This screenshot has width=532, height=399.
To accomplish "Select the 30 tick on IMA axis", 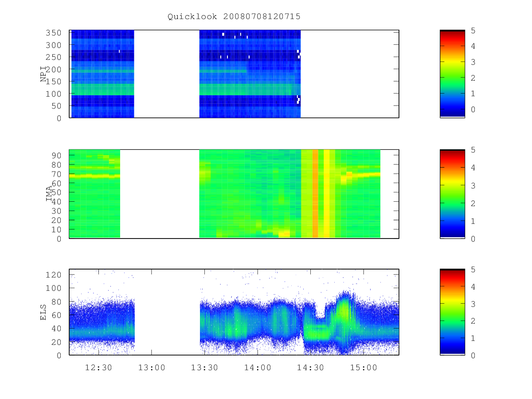I will click(57, 211).
